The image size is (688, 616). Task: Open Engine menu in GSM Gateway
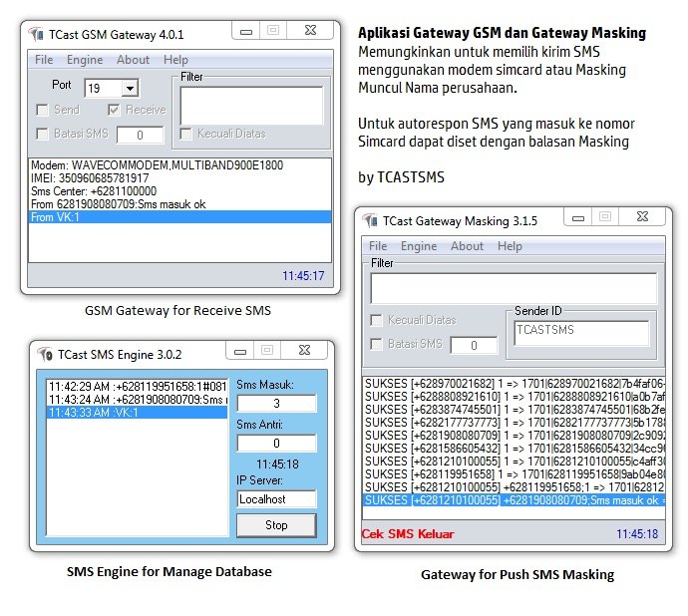click(85, 60)
